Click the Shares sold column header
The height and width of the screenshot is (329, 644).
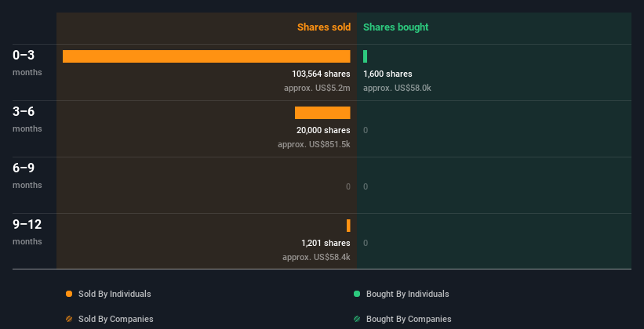(x=324, y=27)
